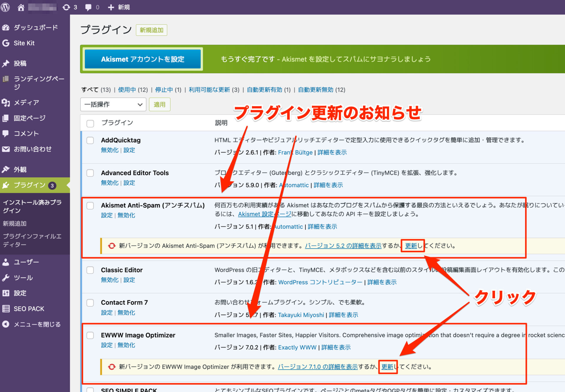This screenshot has width=565, height=392.
Task: Click the ユーザー person icon
Action: pyautogui.click(x=6, y=262)
